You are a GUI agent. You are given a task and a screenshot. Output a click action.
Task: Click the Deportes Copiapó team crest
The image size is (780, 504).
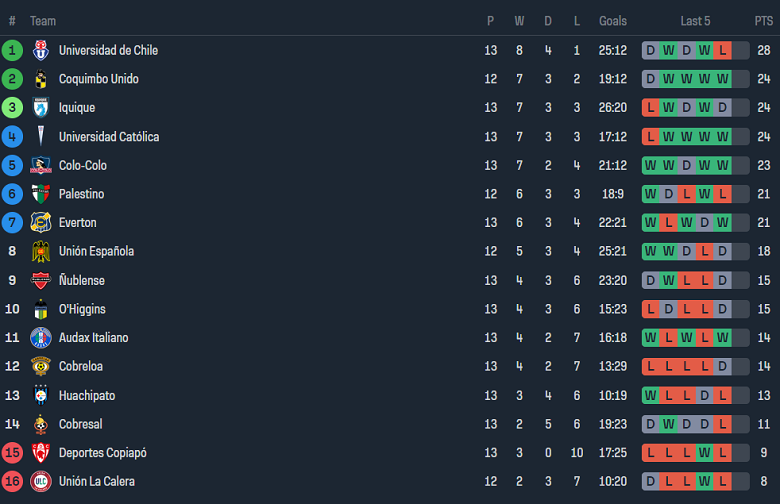pos(41,453)
